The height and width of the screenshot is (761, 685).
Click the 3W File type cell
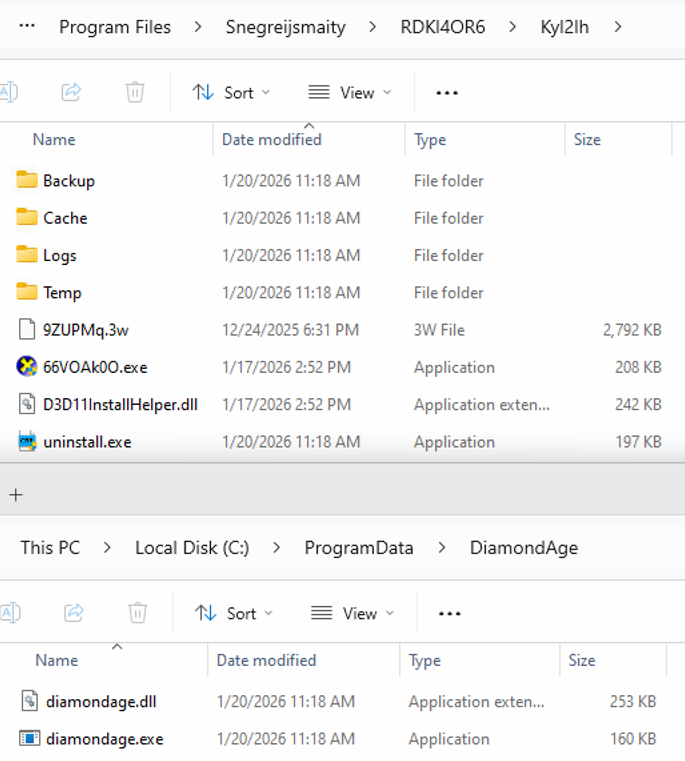point(439,330)
